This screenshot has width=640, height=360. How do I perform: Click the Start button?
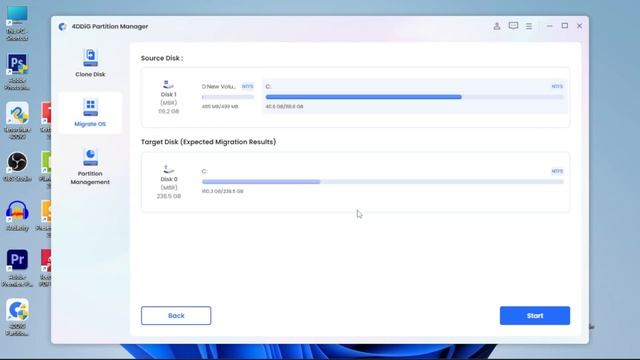point(535,316)
